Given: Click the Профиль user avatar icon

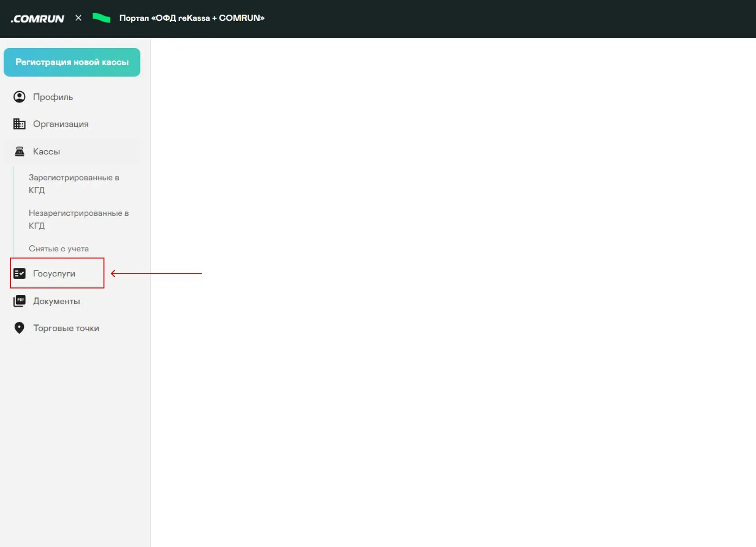Looking at the screenshot, I should coord(19,97).
